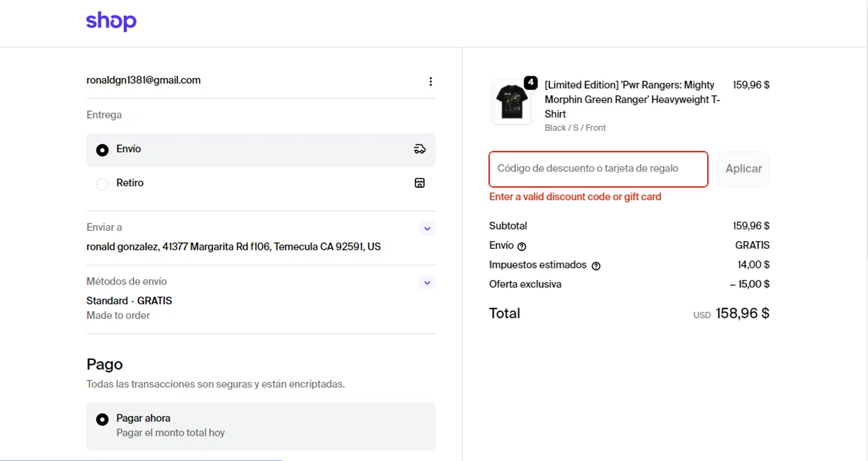Open the three-dot account options menu
This screenshot has height=461, width=868.
click(x=431, y=82)
